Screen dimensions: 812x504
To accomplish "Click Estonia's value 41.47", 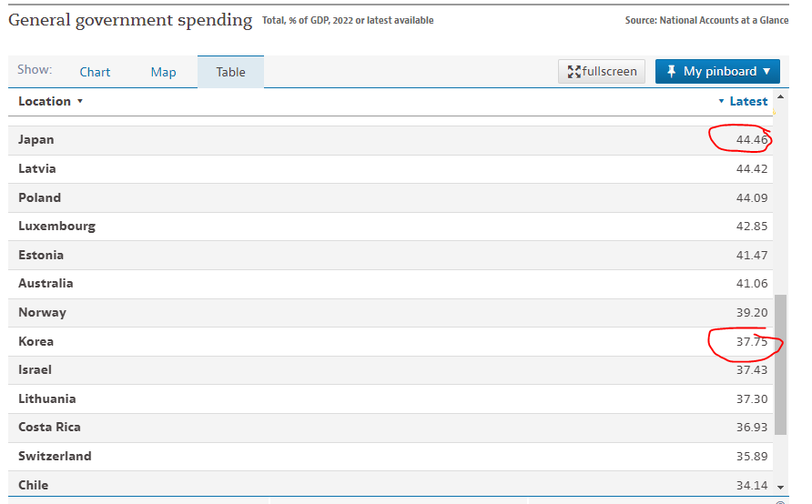I will [x=751, y=255].
